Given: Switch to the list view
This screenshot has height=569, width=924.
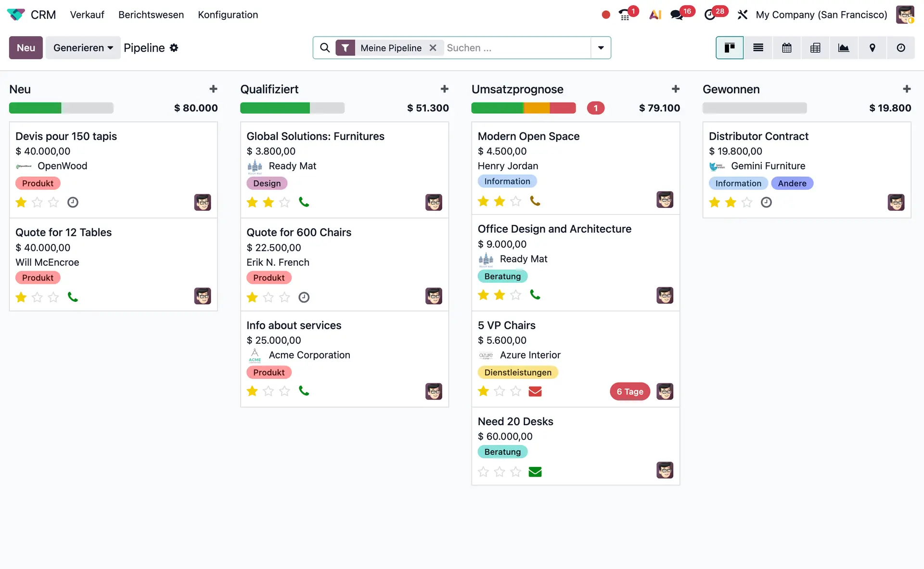Looking at the screenshot, I should click(x=758, y=48).
